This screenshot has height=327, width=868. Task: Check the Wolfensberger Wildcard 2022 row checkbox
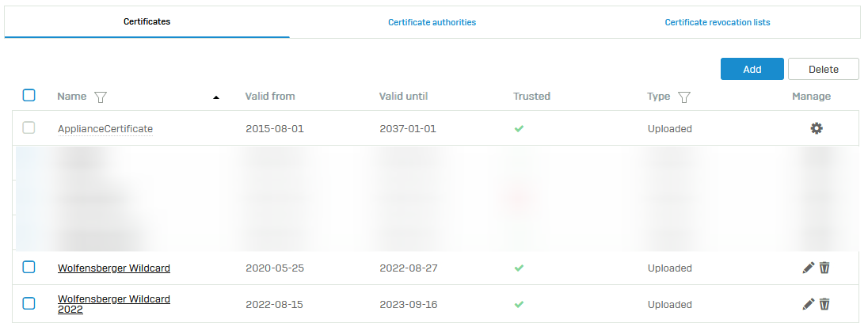coord(29,303)
